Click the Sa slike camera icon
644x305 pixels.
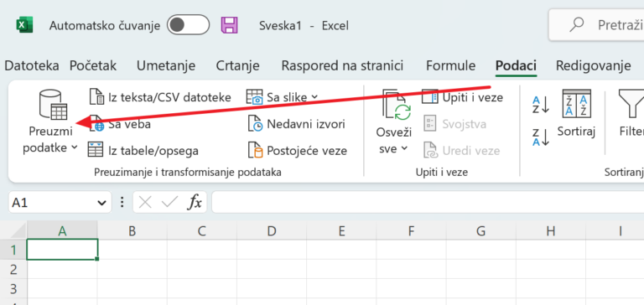tap(255, 97)
